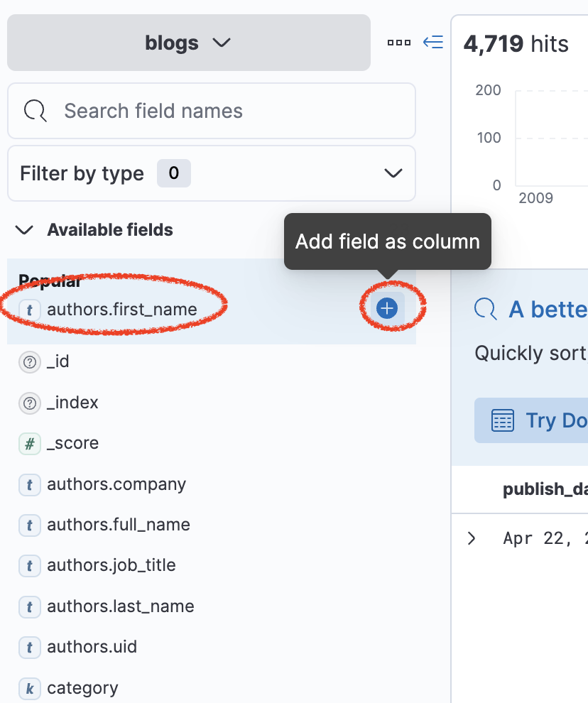Click the text type icon beside authors.full_name
588x703 pixels.
(30, 525)
